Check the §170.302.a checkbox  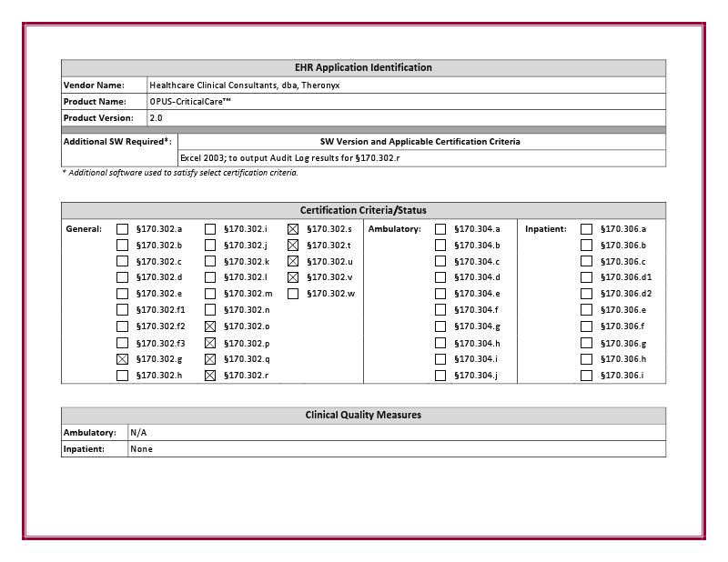(122, 229)
